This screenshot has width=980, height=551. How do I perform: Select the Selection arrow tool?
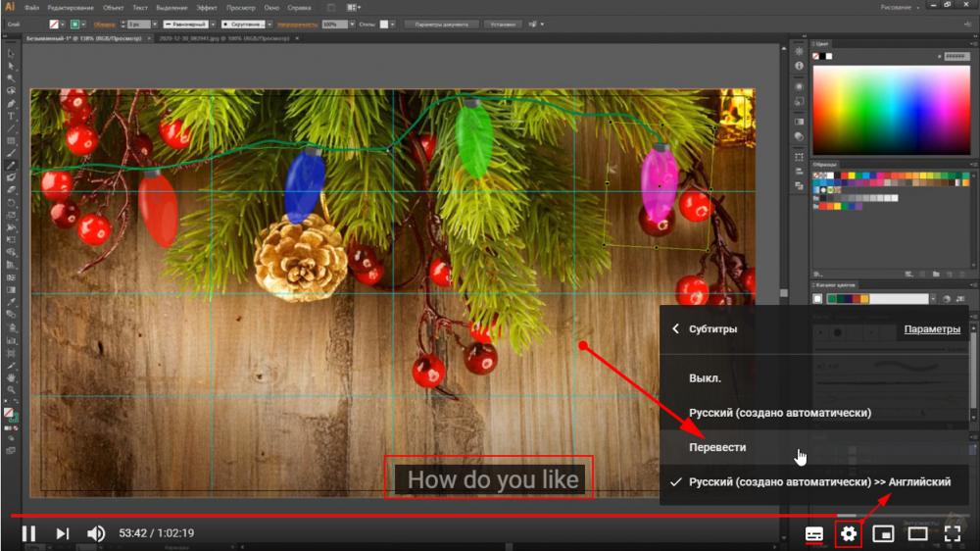coord(12,54)
